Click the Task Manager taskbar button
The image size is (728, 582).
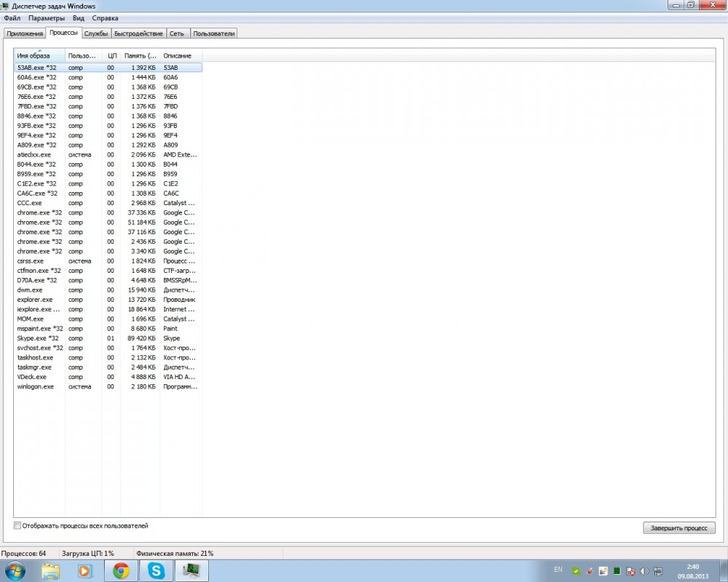191,571
